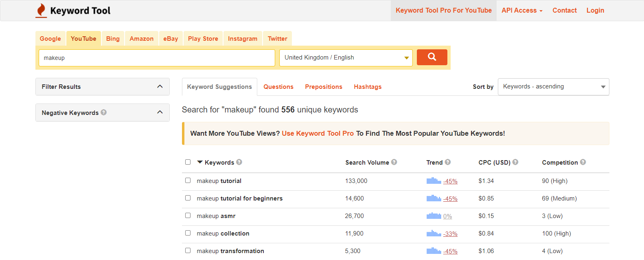Select the YouTube tab
This screenshot has width=644, height=260.
tap(83, 38)
